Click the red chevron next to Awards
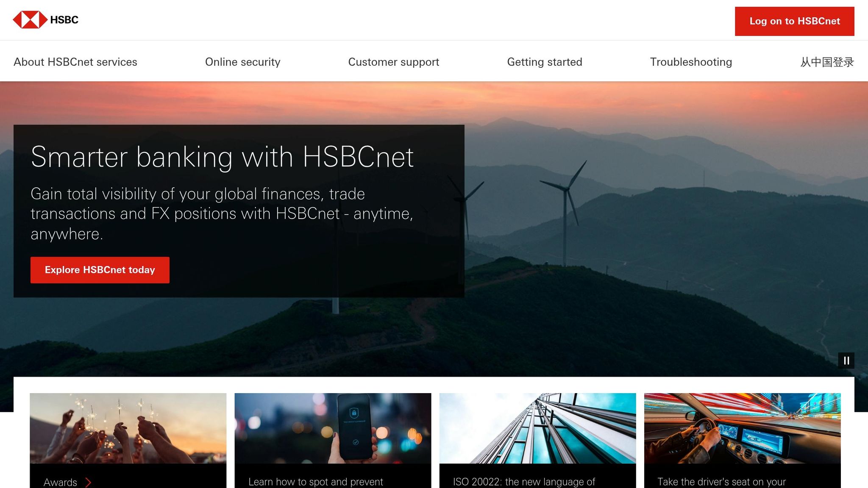The image size is (868, 488). click(x=88, y=482)
